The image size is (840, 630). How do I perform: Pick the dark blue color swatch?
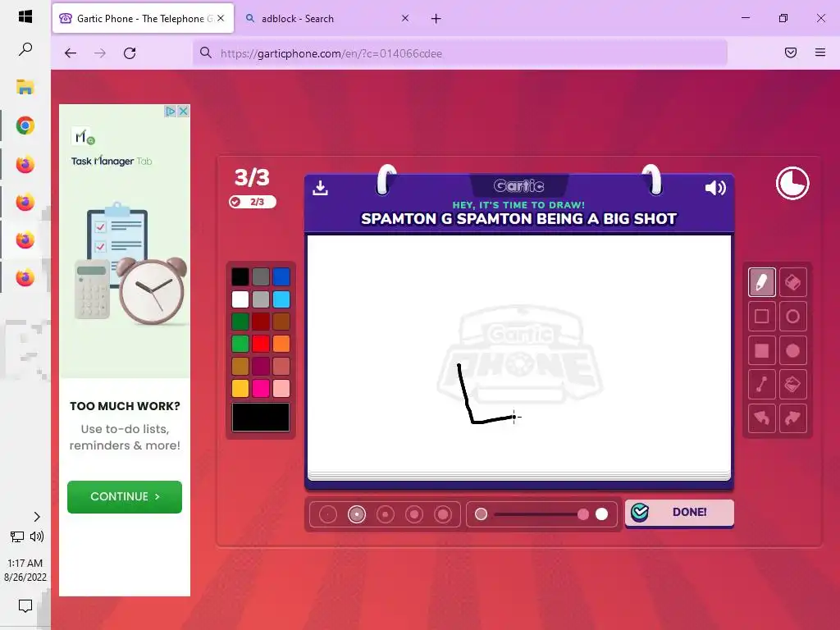click(281, 276)
